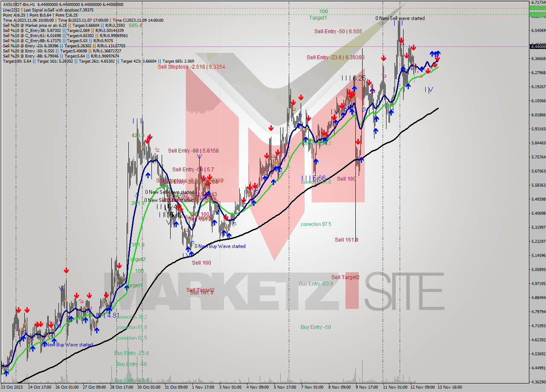Viewport: 546px width, 392px height.
Task: Click the blue 'I I I 5.66' wave label
Action: pos(314,178)
